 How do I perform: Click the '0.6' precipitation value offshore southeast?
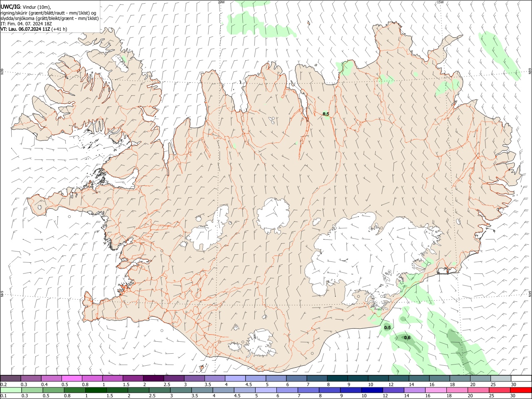pos(407,337)
